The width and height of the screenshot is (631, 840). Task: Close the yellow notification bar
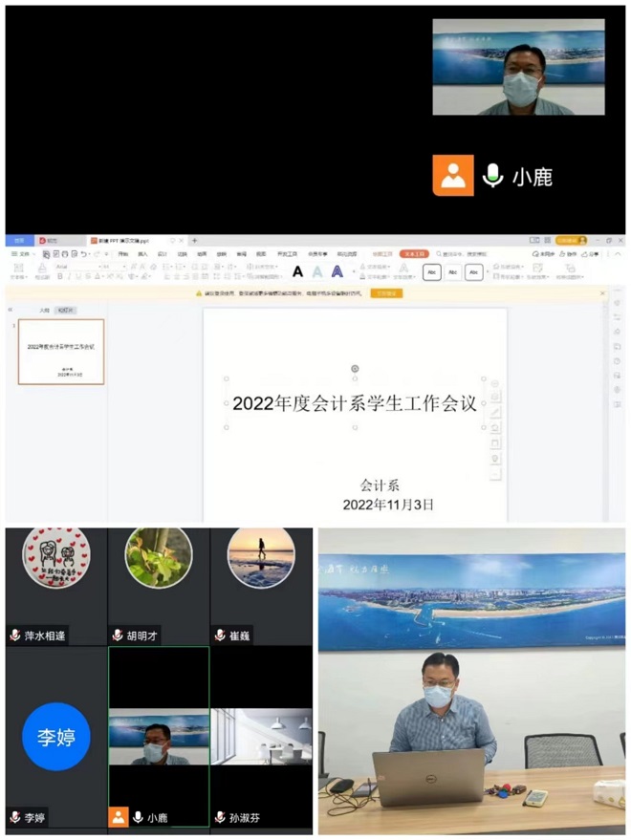(x=602, y=293)
